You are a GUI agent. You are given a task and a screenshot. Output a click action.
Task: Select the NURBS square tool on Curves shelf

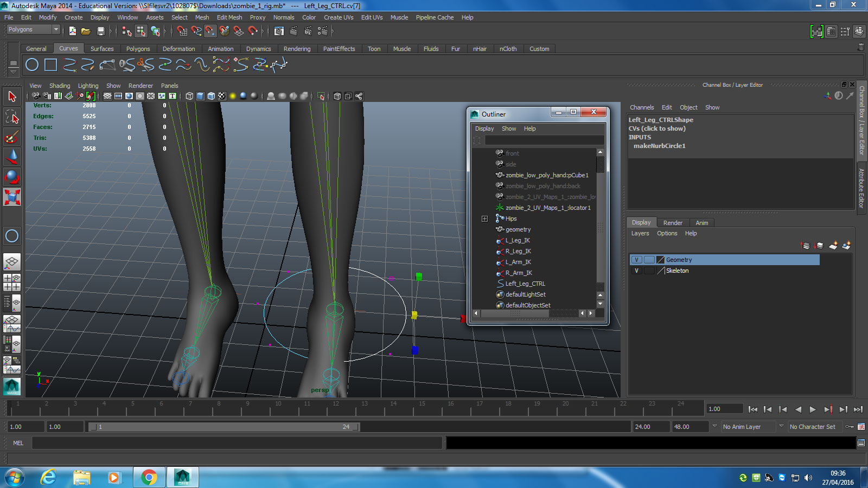(51, 65)
